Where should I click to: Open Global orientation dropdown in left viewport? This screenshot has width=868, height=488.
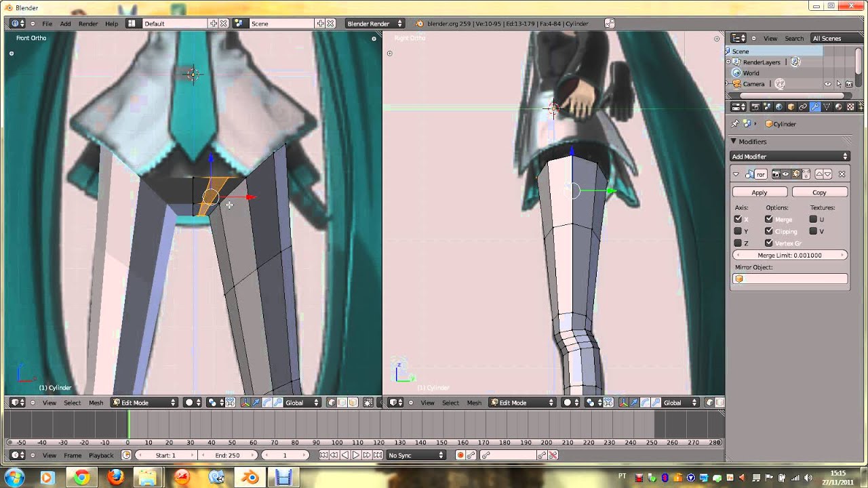tap(302, 403)
